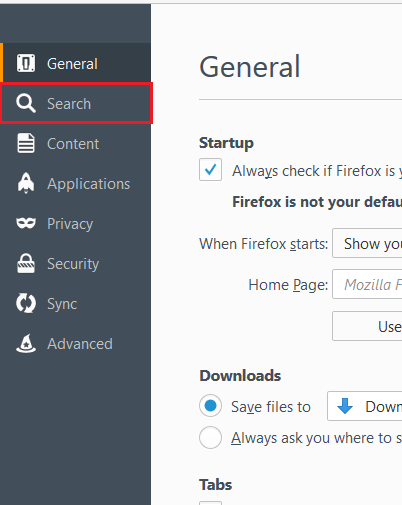Click the Content document icon
This screenshot has width=402, height=505.
26,143
